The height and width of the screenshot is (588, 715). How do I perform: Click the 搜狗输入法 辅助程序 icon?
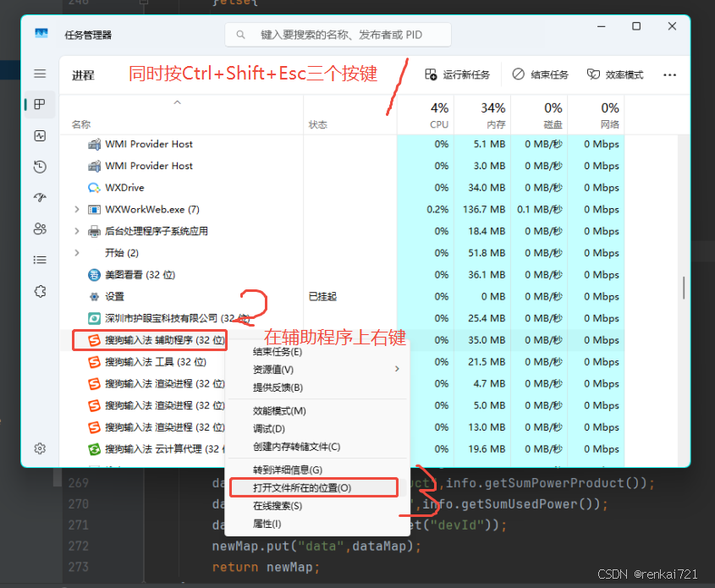pyautogui.click(x=94, y=340)
